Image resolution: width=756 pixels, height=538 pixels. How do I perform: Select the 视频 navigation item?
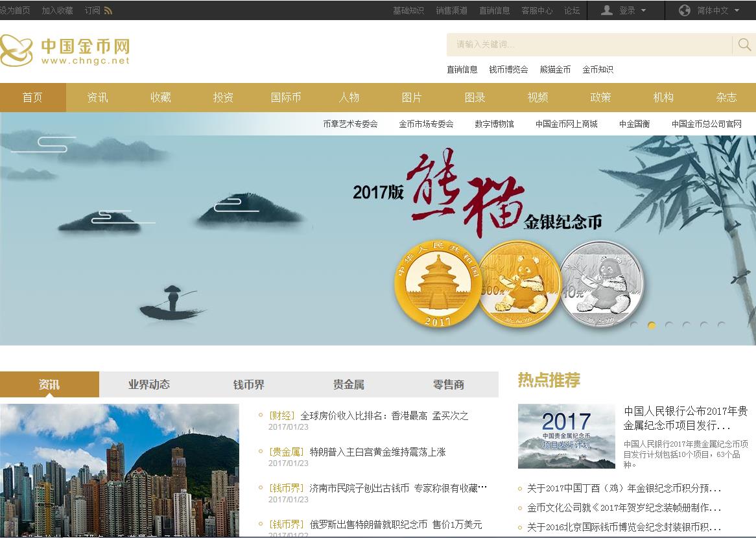(x=537, y=97)
